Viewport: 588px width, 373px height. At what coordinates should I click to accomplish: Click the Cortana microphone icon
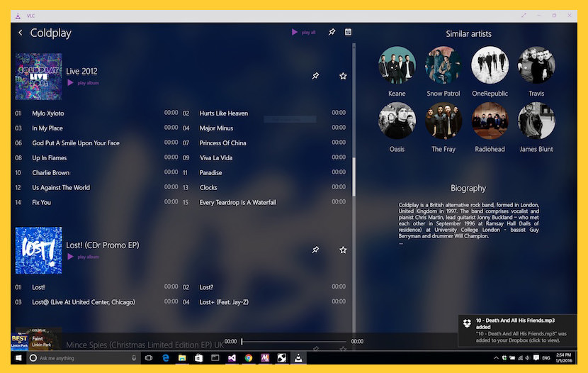[x=134, y=358]
